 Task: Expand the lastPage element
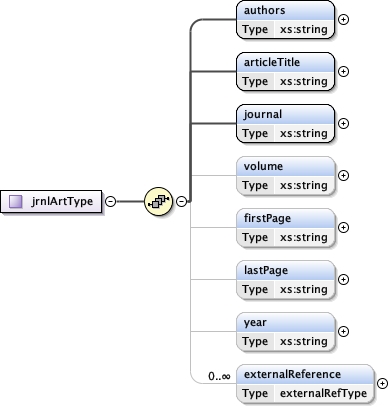(x=343, y=280)
